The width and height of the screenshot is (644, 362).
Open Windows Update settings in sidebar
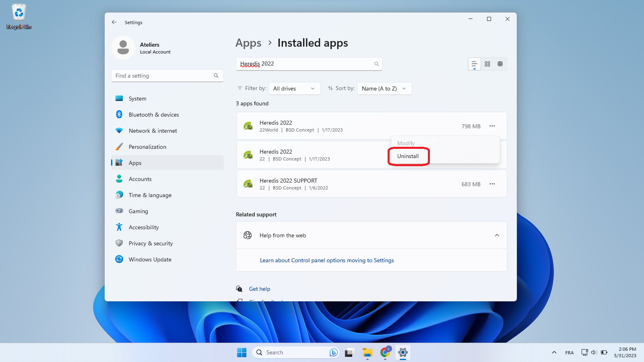pos(150,259)
